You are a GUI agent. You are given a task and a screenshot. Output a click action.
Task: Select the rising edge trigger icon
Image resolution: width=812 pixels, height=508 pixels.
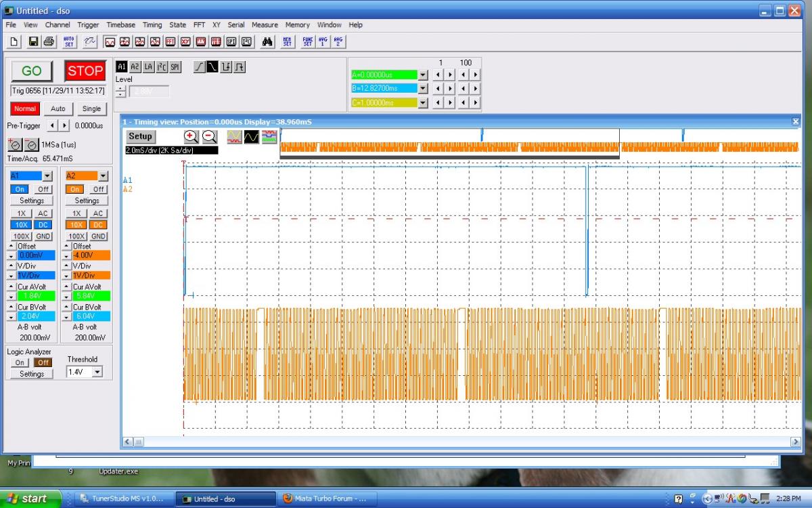[x=199, y=66]
